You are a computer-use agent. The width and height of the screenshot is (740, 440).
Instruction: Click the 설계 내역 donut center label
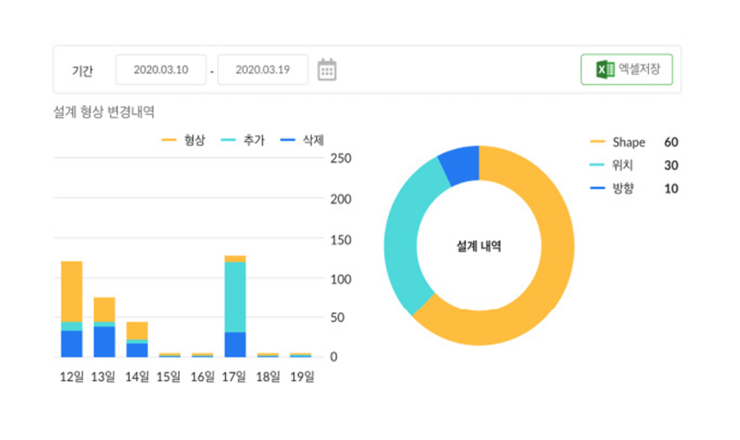[x=479, y=245]
